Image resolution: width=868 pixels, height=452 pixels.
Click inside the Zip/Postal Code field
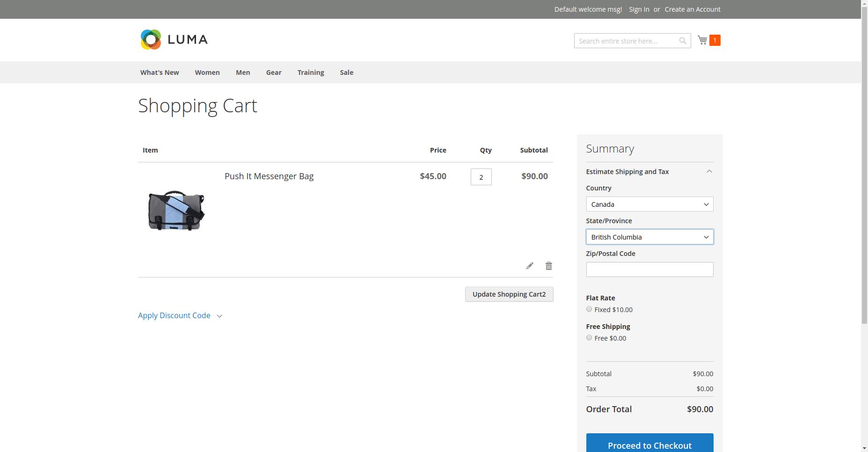click(x=649, y=269)
